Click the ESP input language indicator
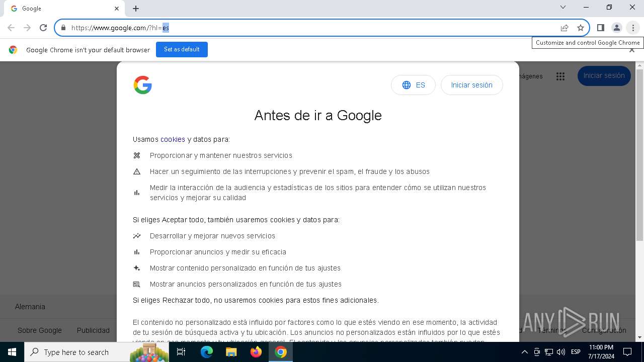Viewport: 644px width, 362px height. click(x=576, y=352)
